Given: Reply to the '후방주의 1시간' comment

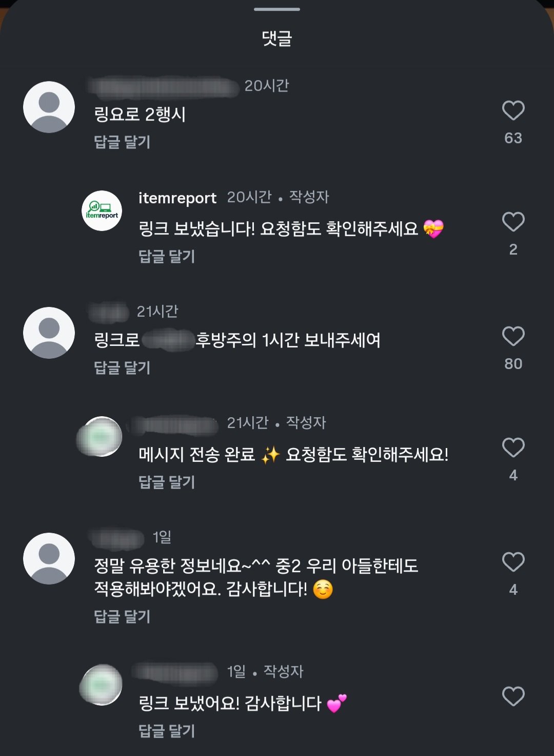Looking at the screenshot, I should coord(122,367).
